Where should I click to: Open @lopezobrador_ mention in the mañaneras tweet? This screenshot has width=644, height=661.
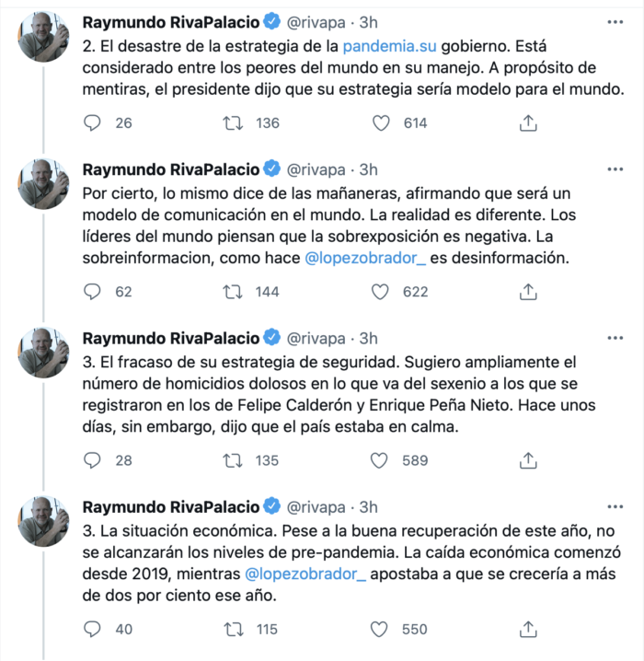point(356,260)
